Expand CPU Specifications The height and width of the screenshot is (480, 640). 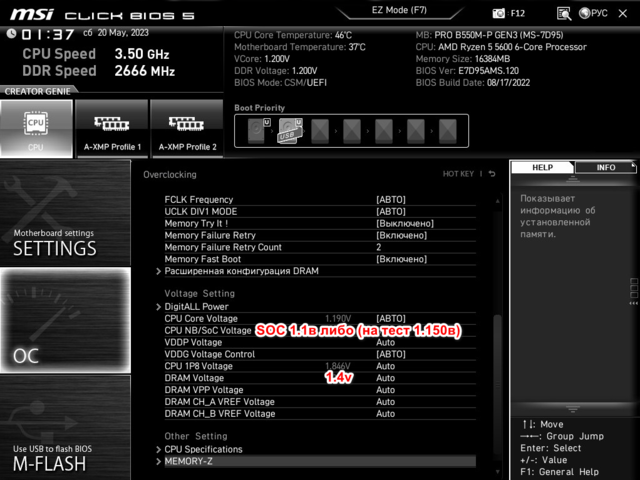point(205,449)
